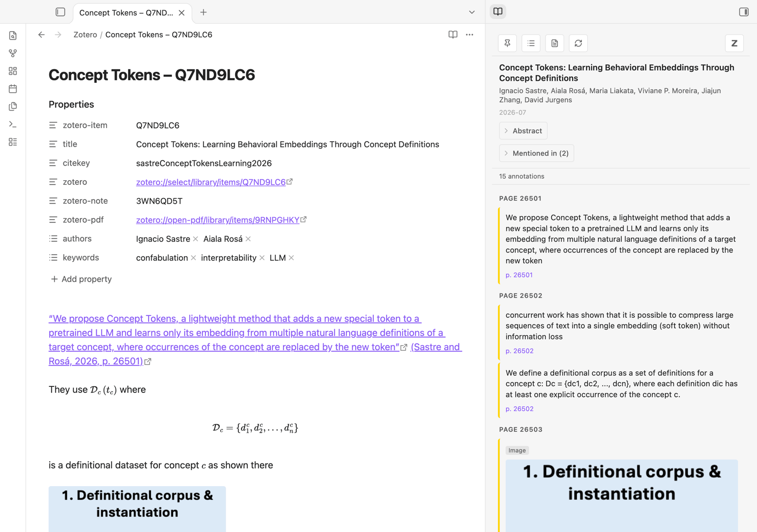
Task: Remove the confabulation keyword
Action: point(193,258)
